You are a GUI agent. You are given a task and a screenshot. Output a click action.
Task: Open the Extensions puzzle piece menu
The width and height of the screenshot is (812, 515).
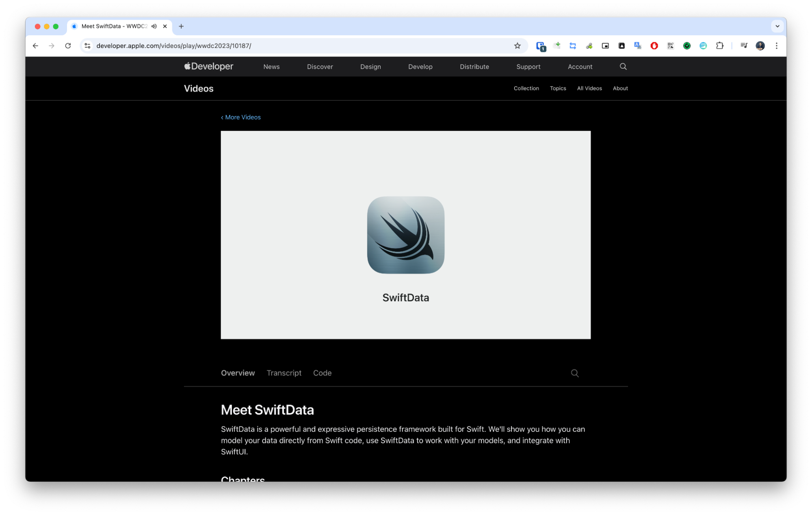(x=720, y=46)
